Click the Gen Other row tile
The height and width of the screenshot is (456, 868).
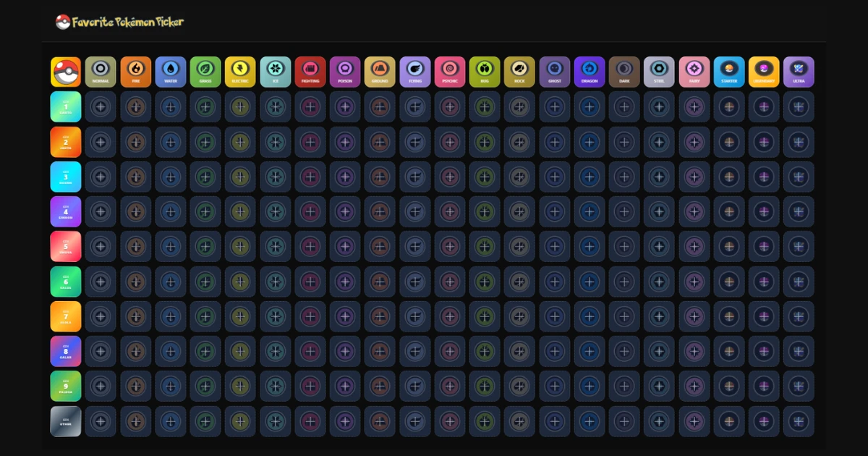[66, 421]
